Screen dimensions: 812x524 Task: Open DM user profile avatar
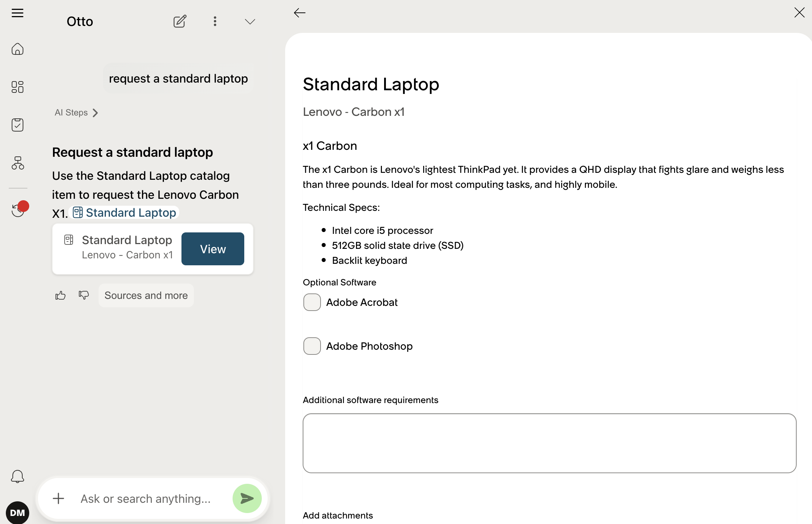(18, 512)
